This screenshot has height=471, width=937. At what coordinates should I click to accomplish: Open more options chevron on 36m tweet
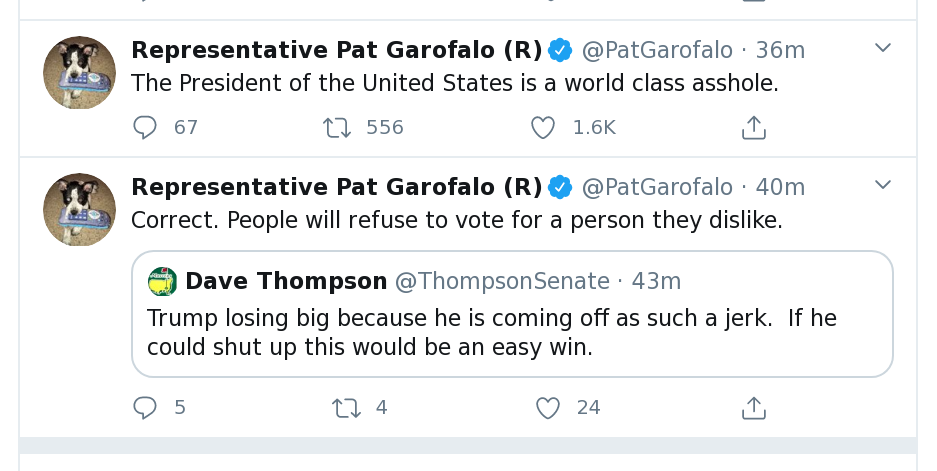click(883, 48)
